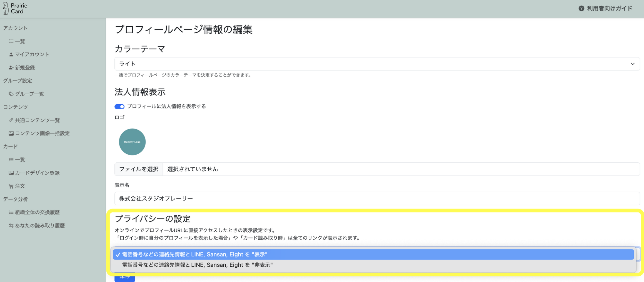Viewport: 644px width, 282px height.
Task: Open 利用者向けガイド link
Action: click(610, 9)
